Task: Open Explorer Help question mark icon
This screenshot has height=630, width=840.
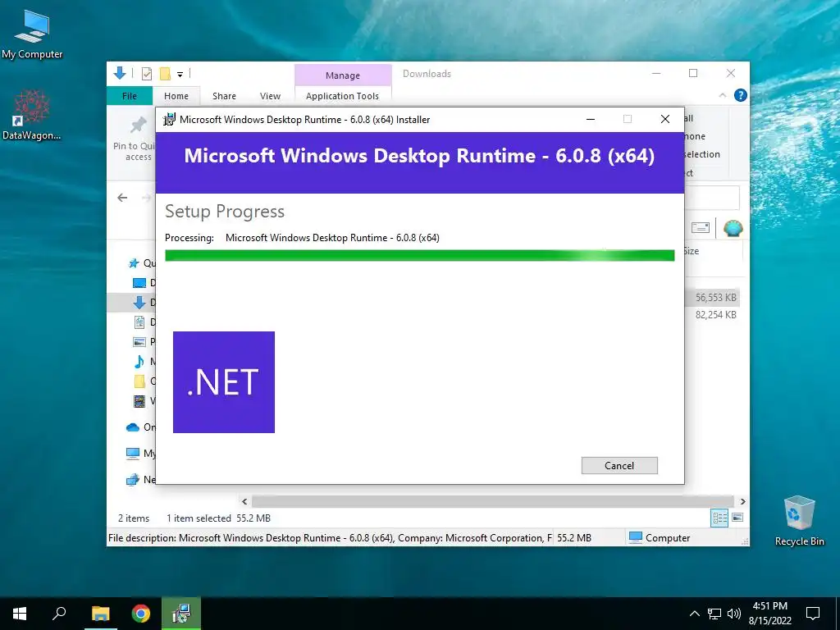Action: (x=741, y=95)
